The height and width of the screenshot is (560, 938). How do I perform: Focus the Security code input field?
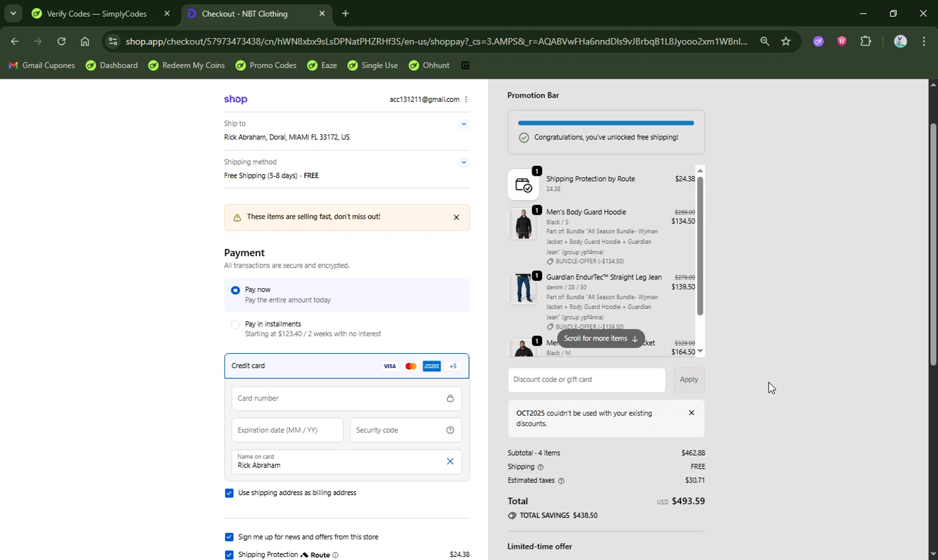(x=406, y=430)
